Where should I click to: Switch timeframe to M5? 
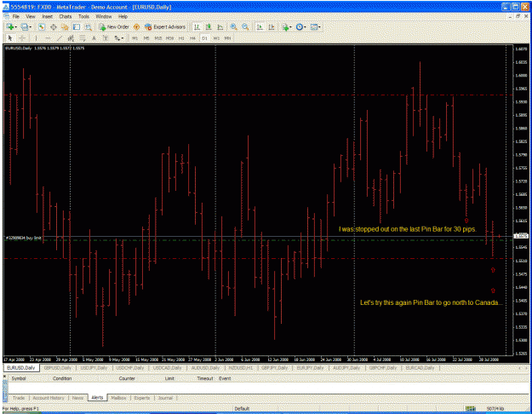click(146, 38)
